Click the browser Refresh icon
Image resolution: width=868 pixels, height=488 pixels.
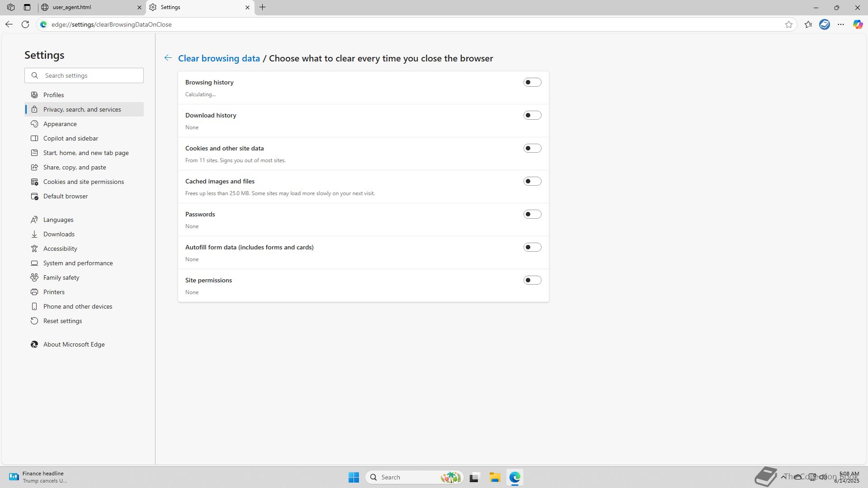point(25,24)
